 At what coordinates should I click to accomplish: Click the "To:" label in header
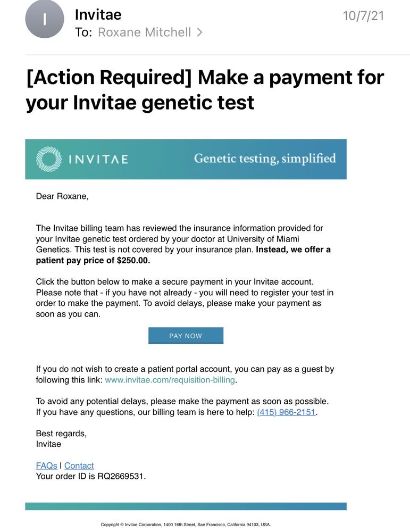click(83, 32)
